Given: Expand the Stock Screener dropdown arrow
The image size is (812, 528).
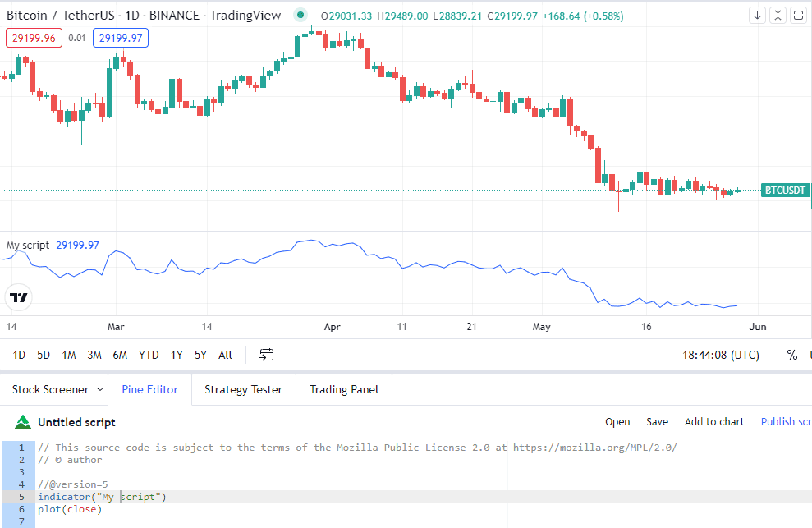Looking at the screenshot, I should point(100,390).
